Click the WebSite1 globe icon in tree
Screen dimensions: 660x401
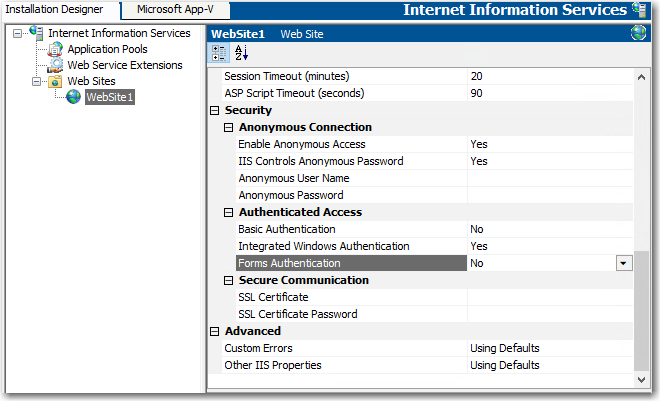[73, 97]
